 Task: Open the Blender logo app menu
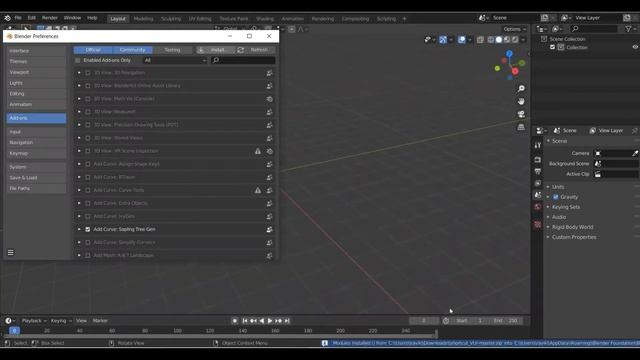pos(7,18)
